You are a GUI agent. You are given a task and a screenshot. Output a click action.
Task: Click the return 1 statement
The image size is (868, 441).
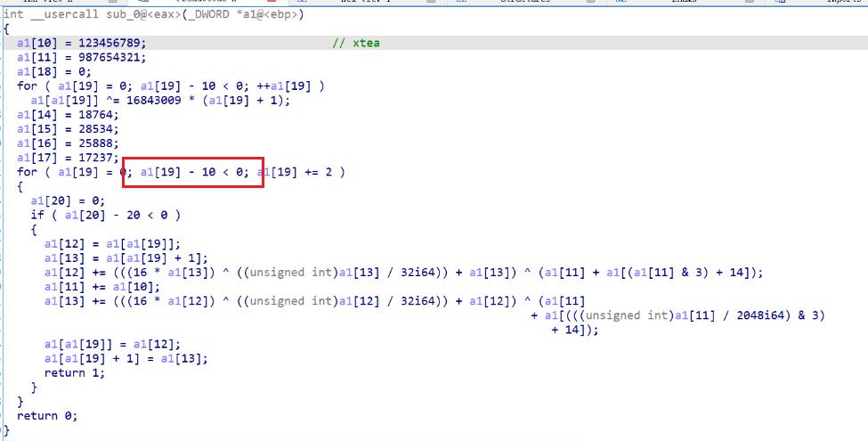[74, 373]
